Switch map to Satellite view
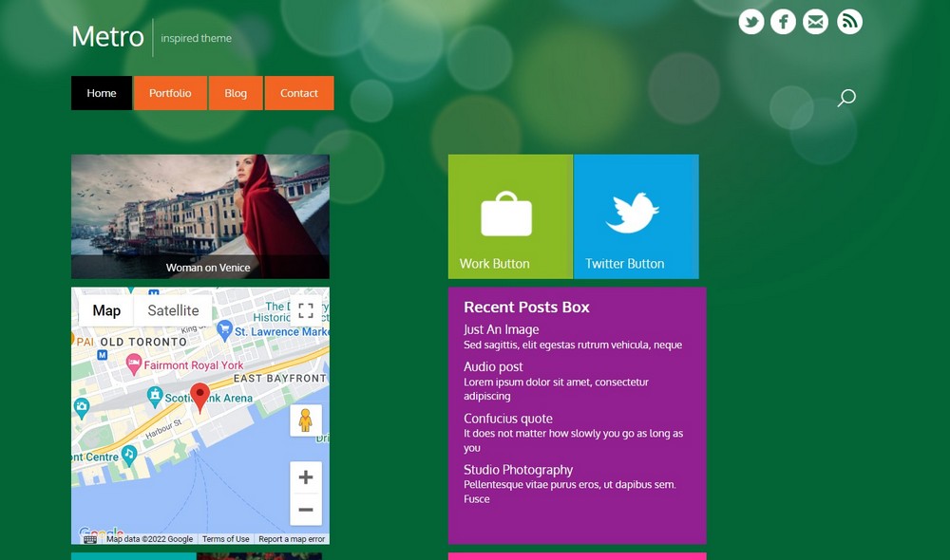 [173, 310]
